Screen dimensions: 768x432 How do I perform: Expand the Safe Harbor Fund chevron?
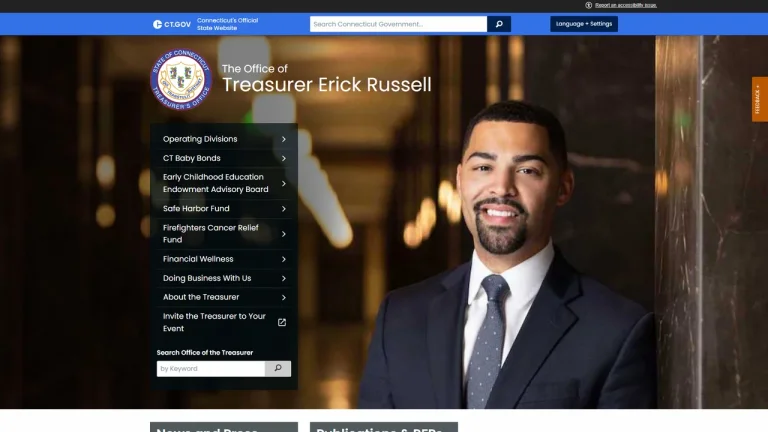[284, 209]
